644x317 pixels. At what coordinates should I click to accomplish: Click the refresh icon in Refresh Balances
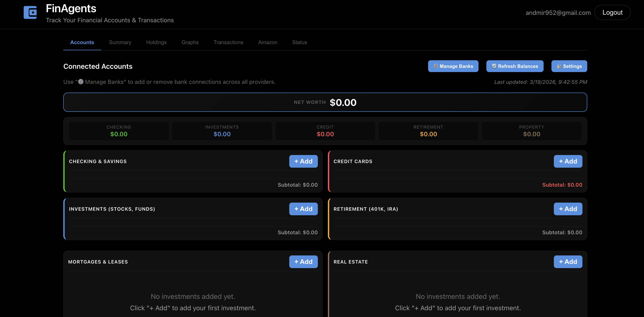tap(494, 66)
